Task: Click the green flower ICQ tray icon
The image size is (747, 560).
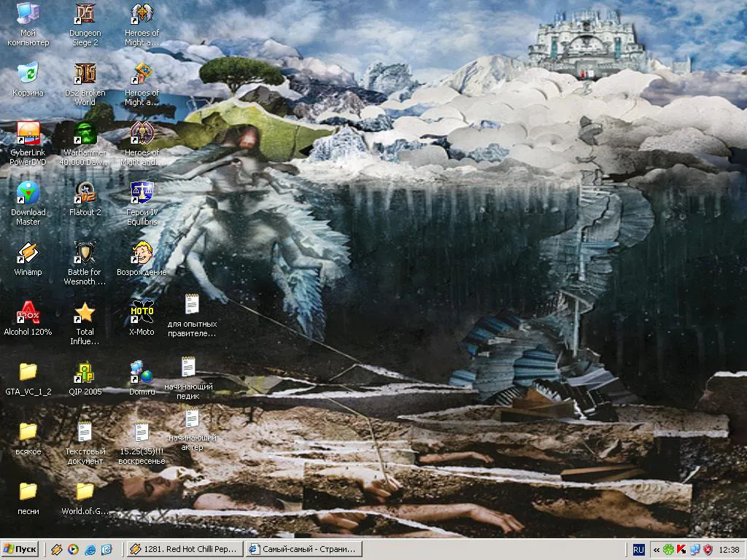Action: point(668,550)
